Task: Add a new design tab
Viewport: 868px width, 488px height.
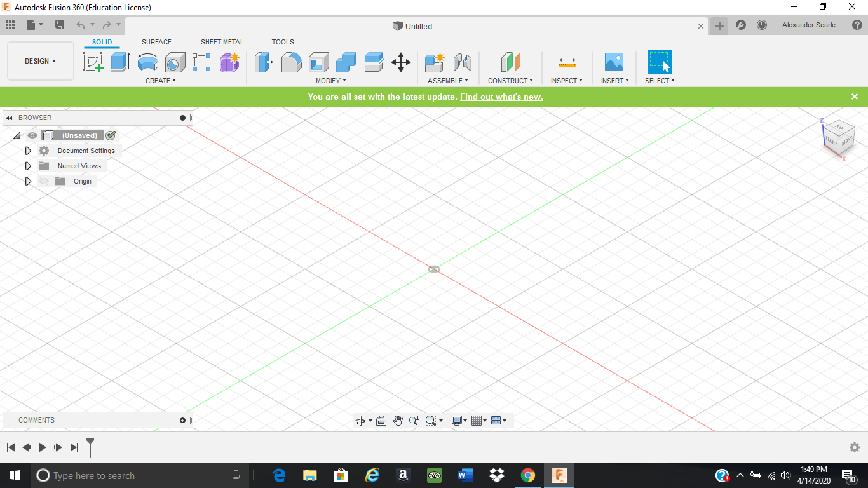Action: pyautogui.click(x=719, y=25)
